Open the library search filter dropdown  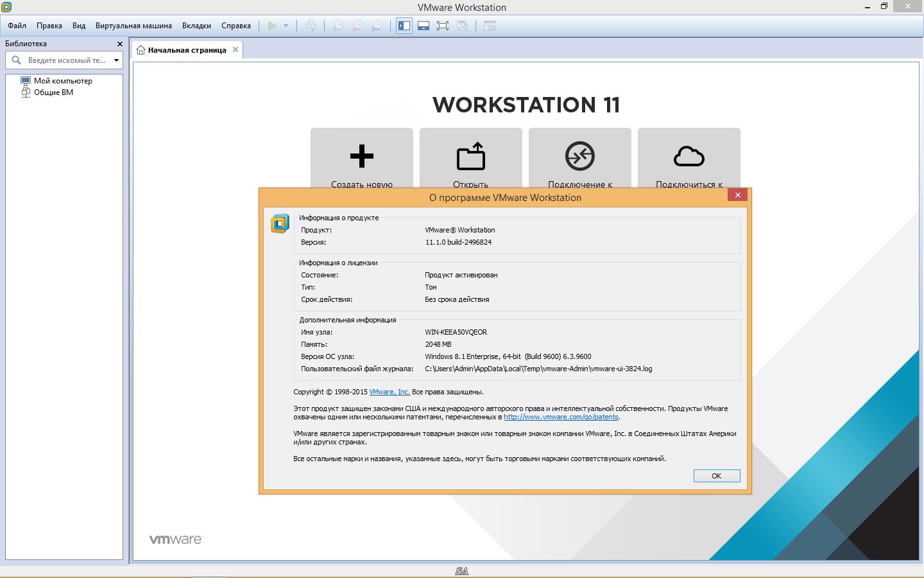[116, 60]
